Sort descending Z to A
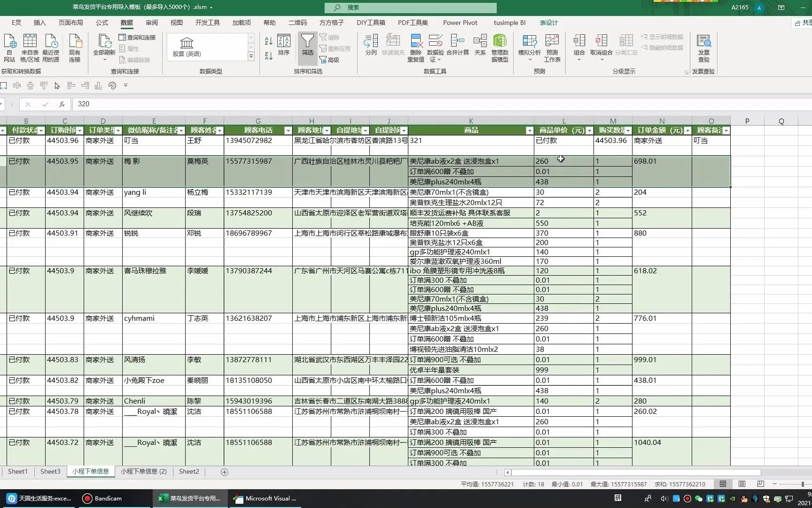The width and height of the screenshot is (812, 508). [x=269, y=56]
